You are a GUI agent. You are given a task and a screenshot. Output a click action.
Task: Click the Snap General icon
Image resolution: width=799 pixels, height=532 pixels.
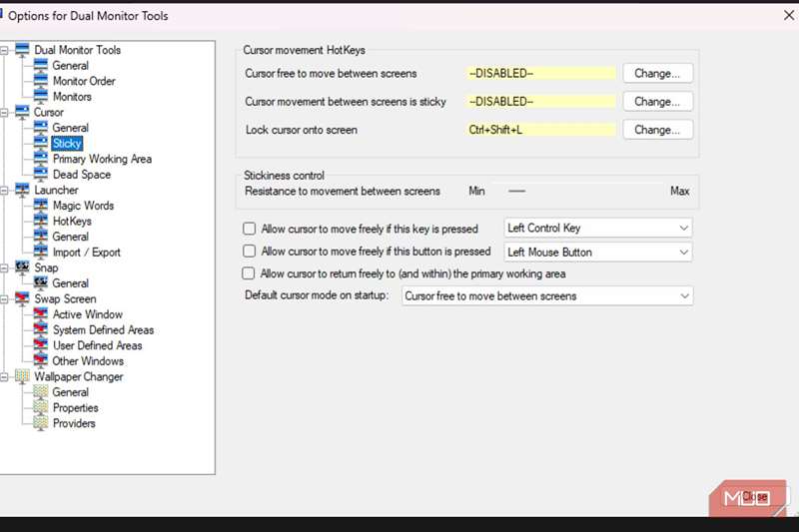pyautogui.click(x=41, y=283)
